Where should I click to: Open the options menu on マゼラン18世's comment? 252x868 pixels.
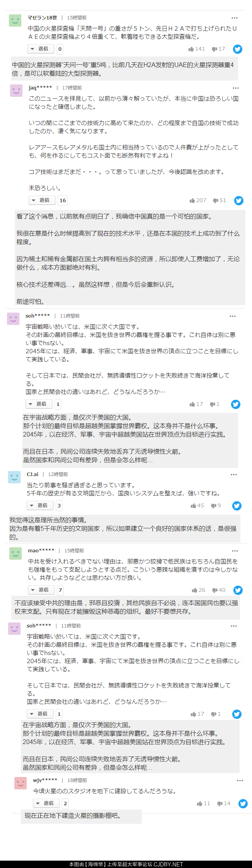234,17
